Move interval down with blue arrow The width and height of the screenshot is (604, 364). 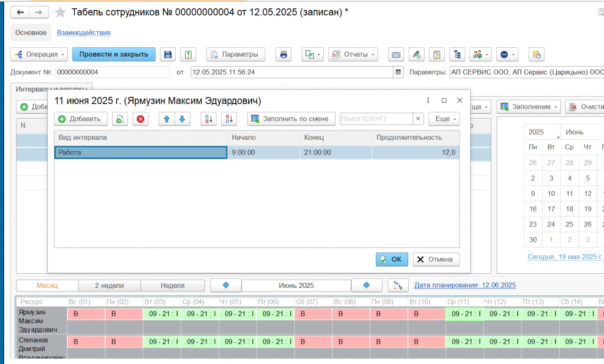point(182,119)
